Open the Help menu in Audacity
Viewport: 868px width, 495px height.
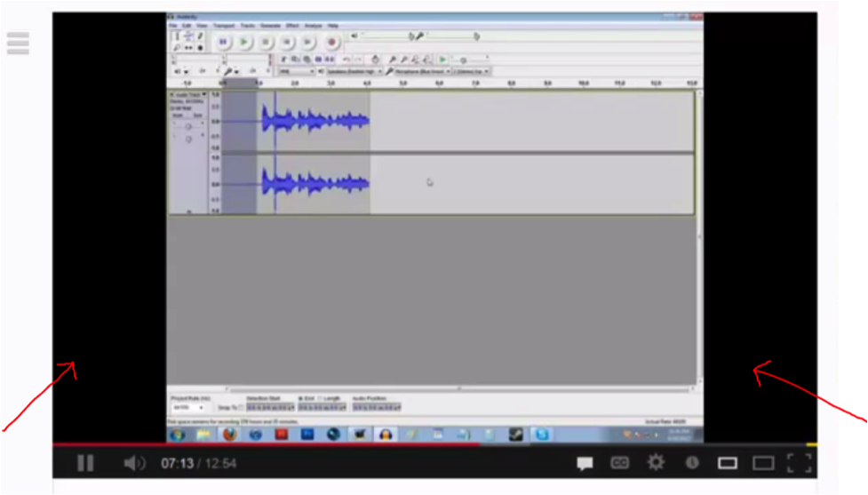(x=332, y=26)
